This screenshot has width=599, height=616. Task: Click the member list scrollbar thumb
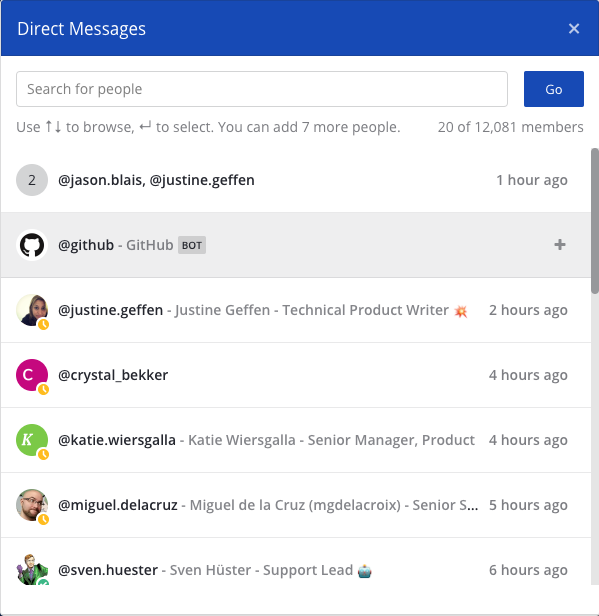(x=595, y=221)
